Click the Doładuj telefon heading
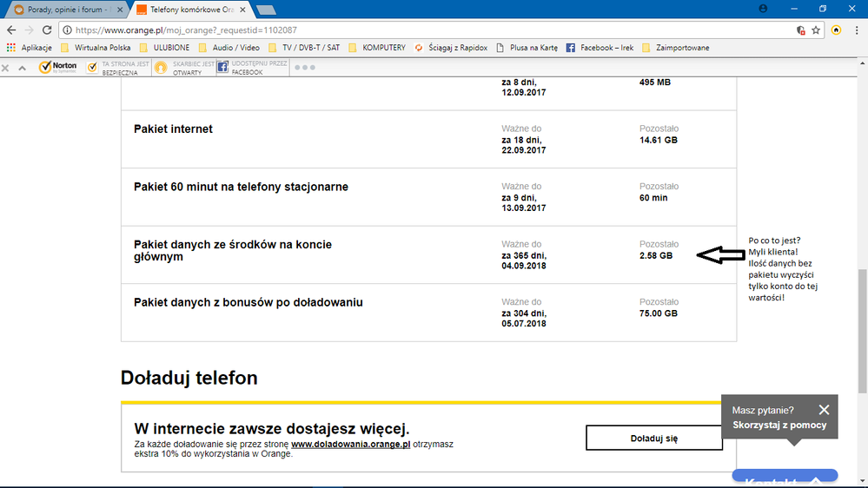This screenshot has height=488, width=868. pyautogui.click(x=189, y=378)
